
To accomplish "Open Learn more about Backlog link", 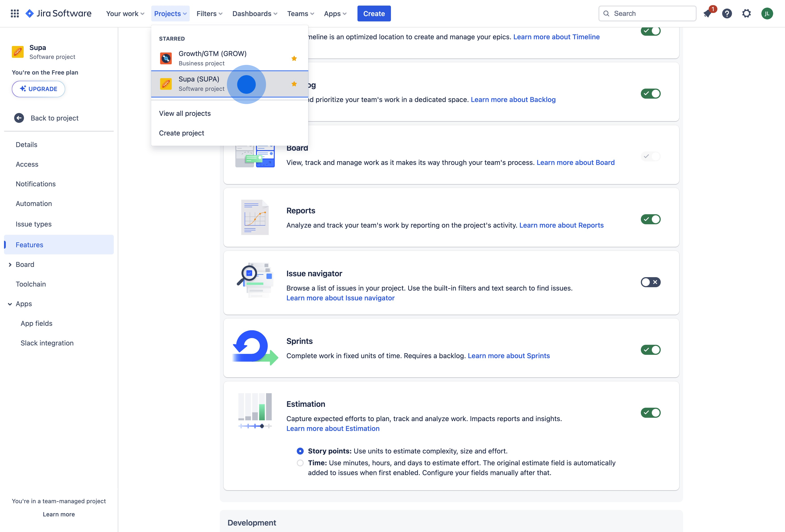I will click(x=513, y=100).
